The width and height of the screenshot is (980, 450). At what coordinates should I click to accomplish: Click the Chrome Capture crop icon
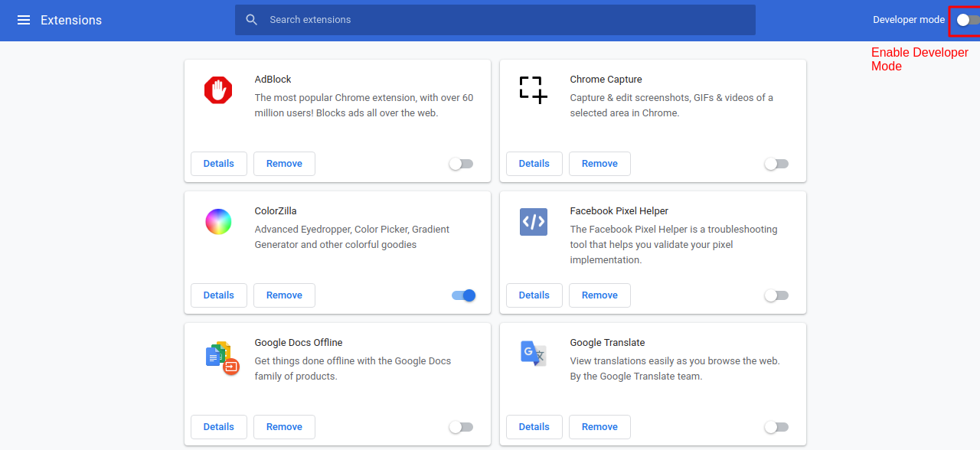[x=534, y=90]
